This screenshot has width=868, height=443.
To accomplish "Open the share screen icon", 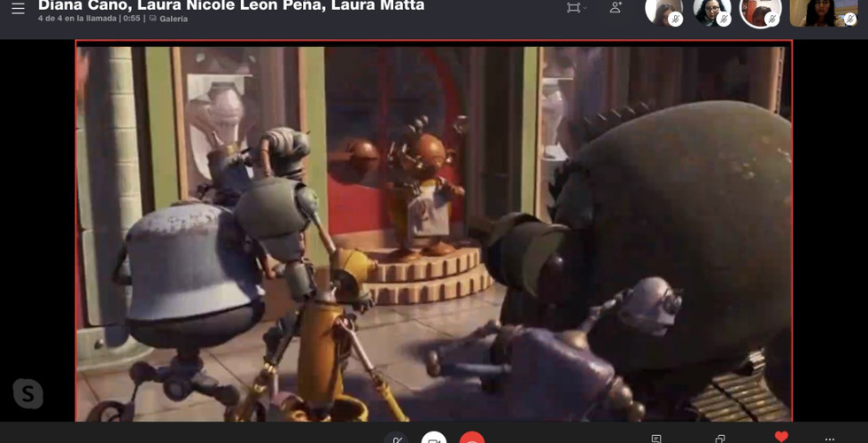I will click(x=719, y=439).
